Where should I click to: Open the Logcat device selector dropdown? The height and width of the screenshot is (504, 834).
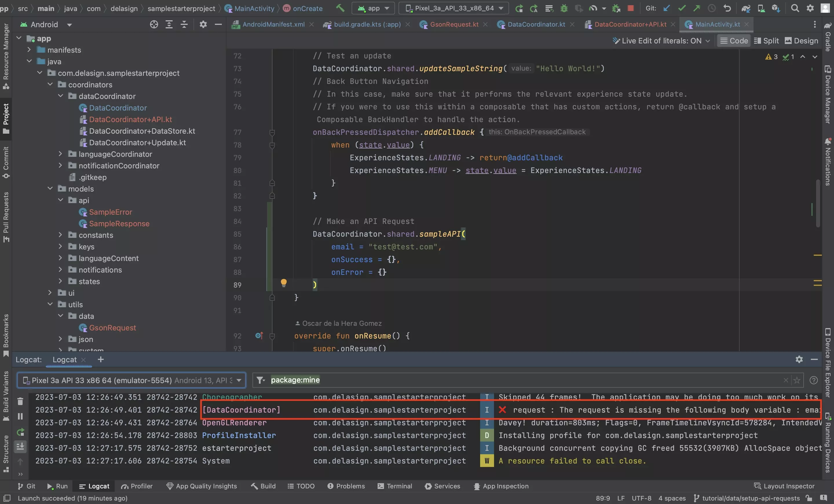pyautogui.click(x=131, y=380)
